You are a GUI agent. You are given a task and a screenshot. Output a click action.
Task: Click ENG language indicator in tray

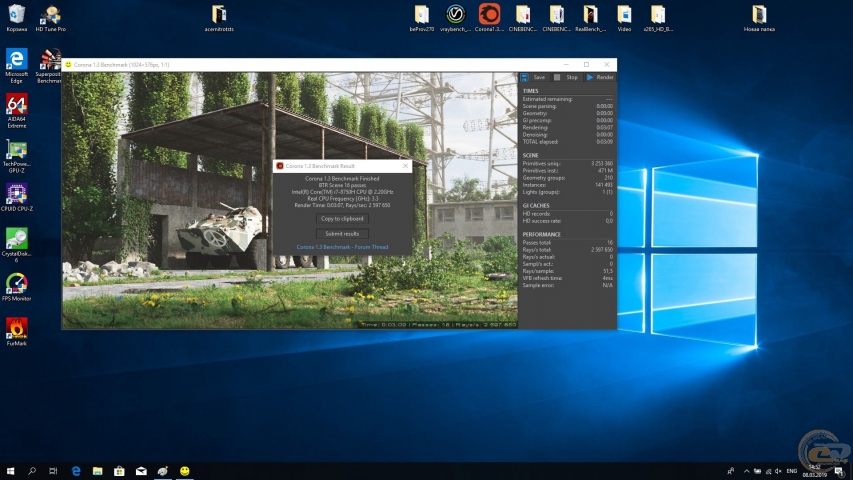(792, 471)
